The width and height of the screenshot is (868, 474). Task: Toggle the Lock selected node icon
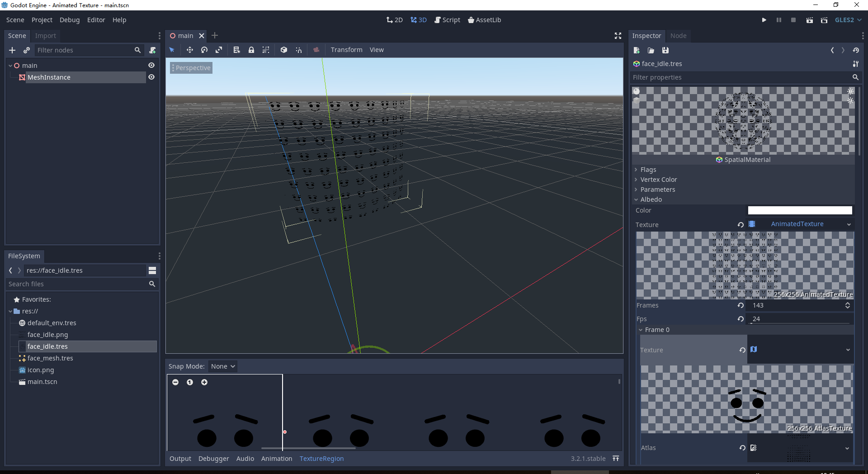pyautogui.click(x=251, y=50)
